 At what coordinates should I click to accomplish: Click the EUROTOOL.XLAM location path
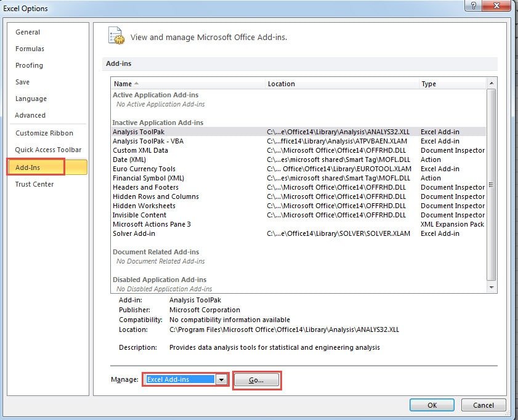[x=339, y=169]
